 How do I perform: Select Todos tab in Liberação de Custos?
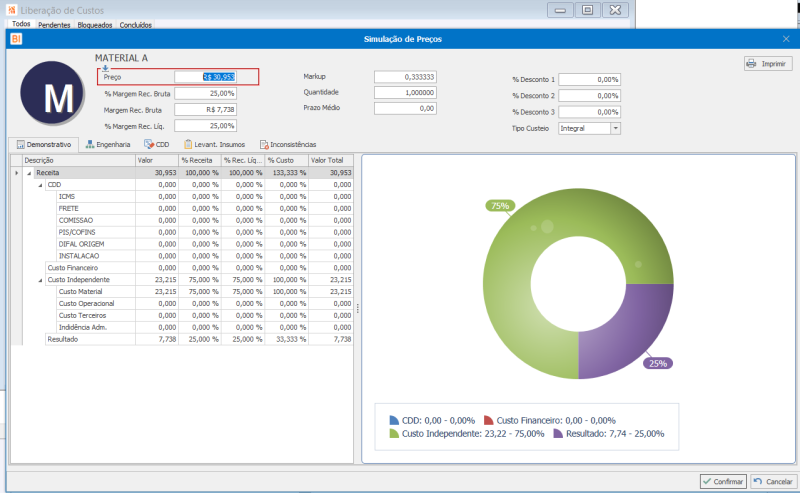click(21, 24)
